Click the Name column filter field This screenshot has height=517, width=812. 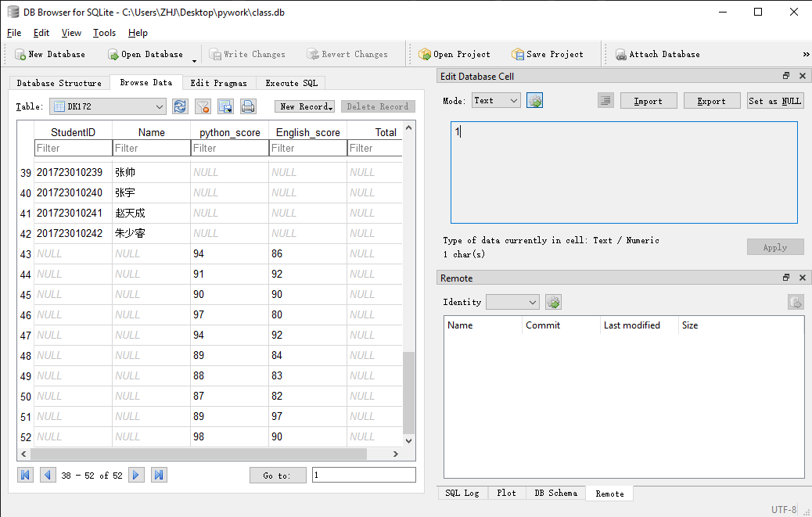click(x=152, y=148)
